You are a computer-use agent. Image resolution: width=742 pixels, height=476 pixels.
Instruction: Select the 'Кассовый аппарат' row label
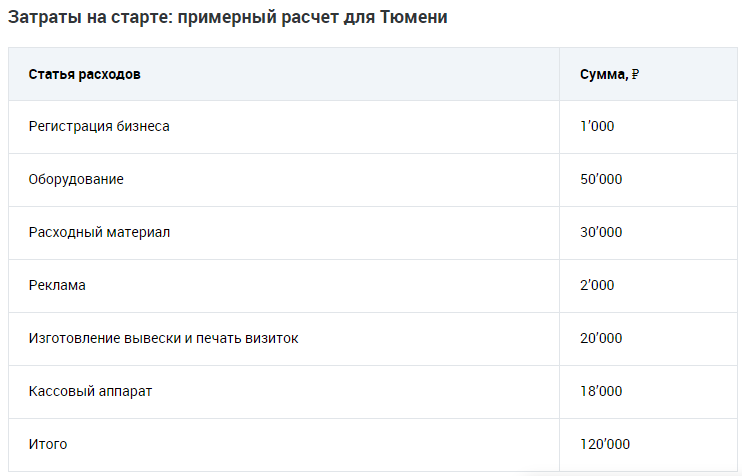[90, 392]
